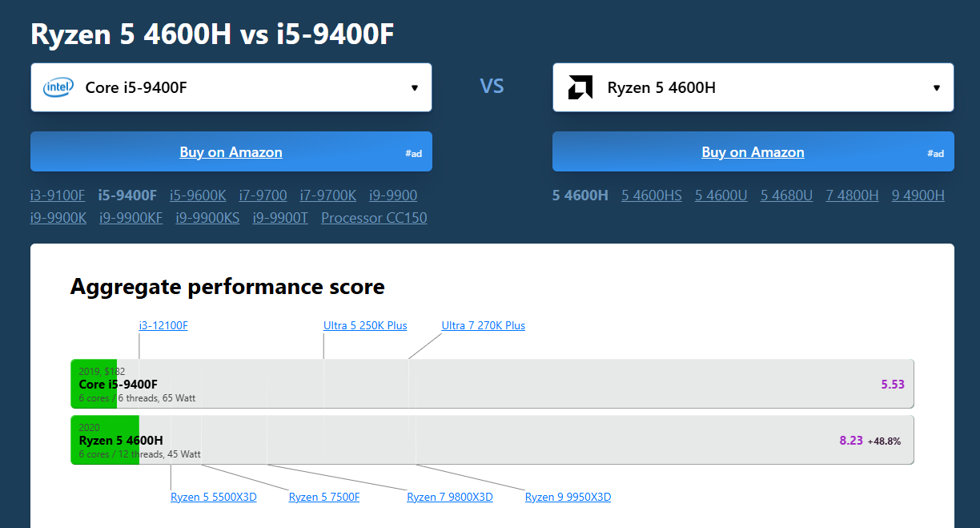Open the Ryzen 5 5500X3D chart link
The width and height of the screenshot is (980, 528).
coord(214,497)
